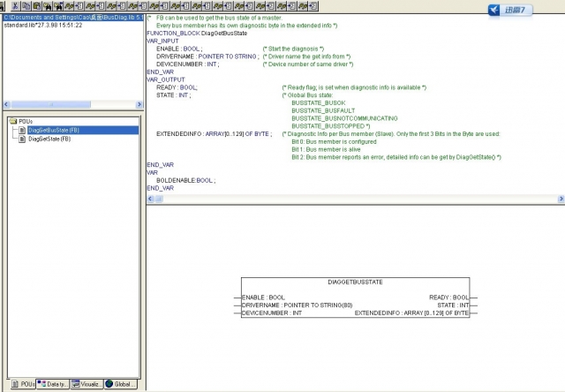Select DiagGetBusState (FB) in the POU tree
Image resolution: width=565 pixels, height=392 pixels.
pyautogui.click(x=54, y=130)
